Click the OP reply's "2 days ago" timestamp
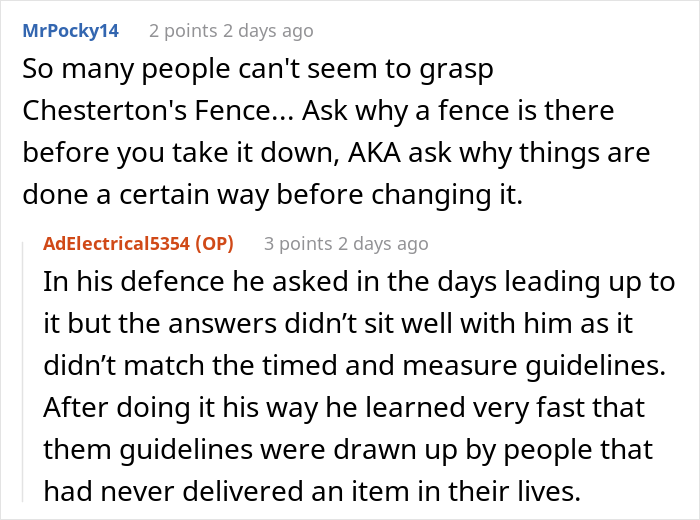700x520 pixels. (381, 243)
